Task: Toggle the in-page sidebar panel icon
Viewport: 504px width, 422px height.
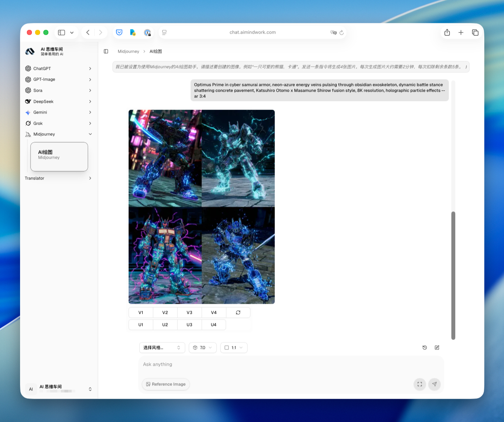Action: click(106, 51)
